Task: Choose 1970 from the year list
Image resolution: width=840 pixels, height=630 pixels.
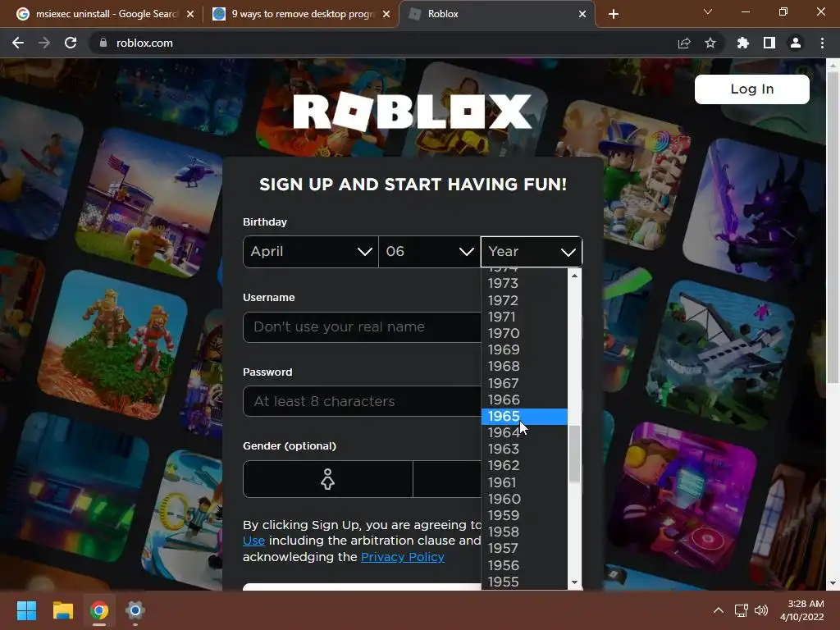Action: (524, 333)
